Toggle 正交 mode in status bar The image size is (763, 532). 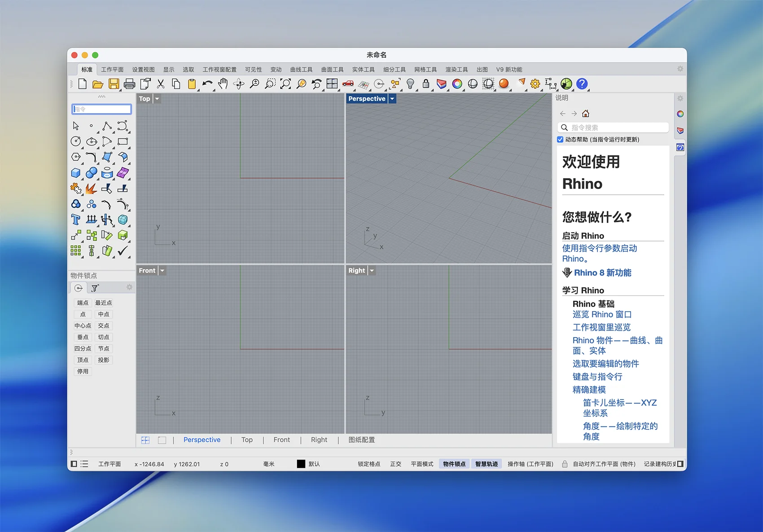click(x=395, y=464)
